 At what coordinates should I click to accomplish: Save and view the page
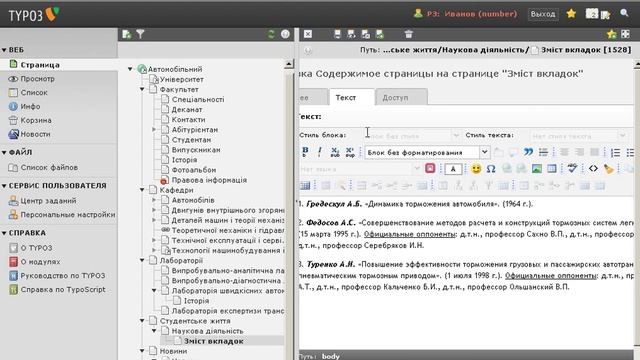pyautogui.click(x=351, y=34)
